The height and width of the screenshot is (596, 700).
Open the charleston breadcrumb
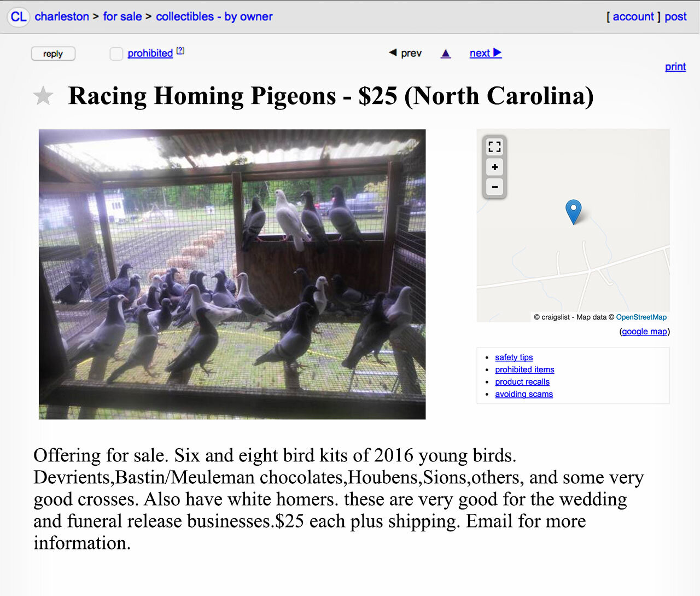(62, 16)
